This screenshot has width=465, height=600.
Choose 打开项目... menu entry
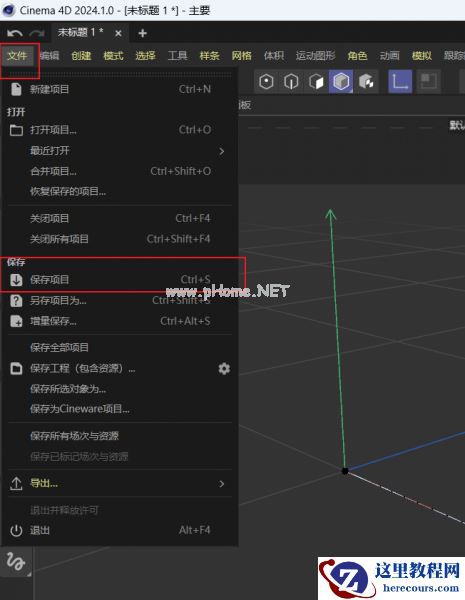pyautogui.click(x=119, y=130)
